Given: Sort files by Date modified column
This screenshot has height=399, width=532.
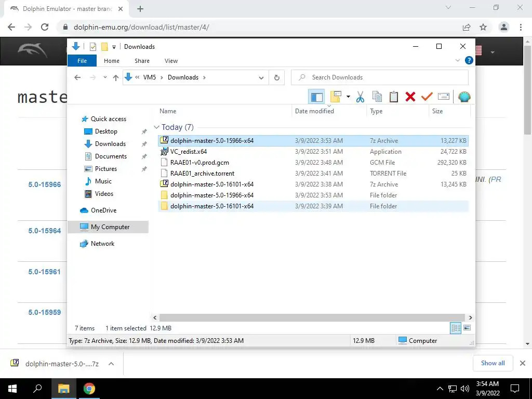Looking at the screenshot, I should click(x=314, y=111).
